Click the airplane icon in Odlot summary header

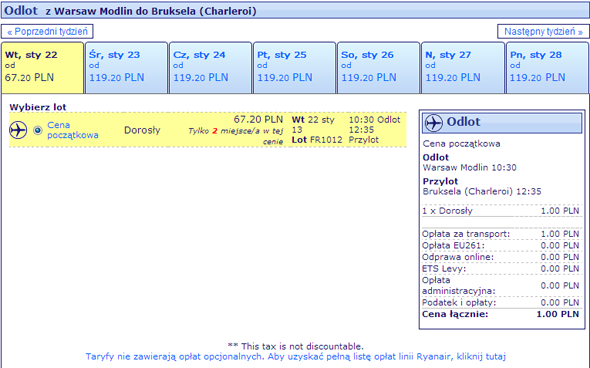tap(433, 123)
